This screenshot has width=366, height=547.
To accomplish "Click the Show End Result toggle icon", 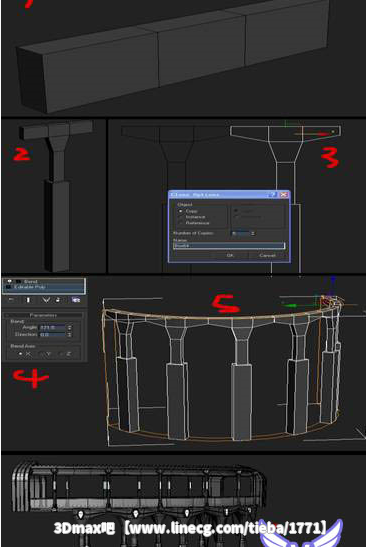I will [x=28, y=300].
